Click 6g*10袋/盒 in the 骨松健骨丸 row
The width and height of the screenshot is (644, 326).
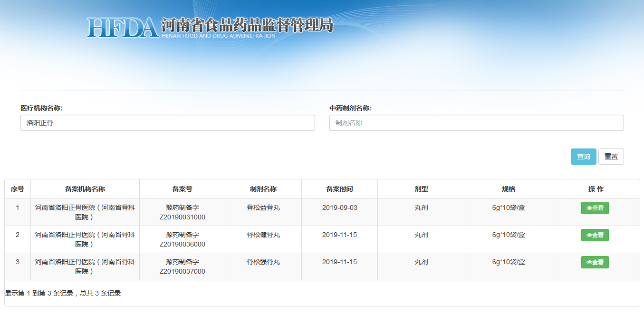coord(509,235)
